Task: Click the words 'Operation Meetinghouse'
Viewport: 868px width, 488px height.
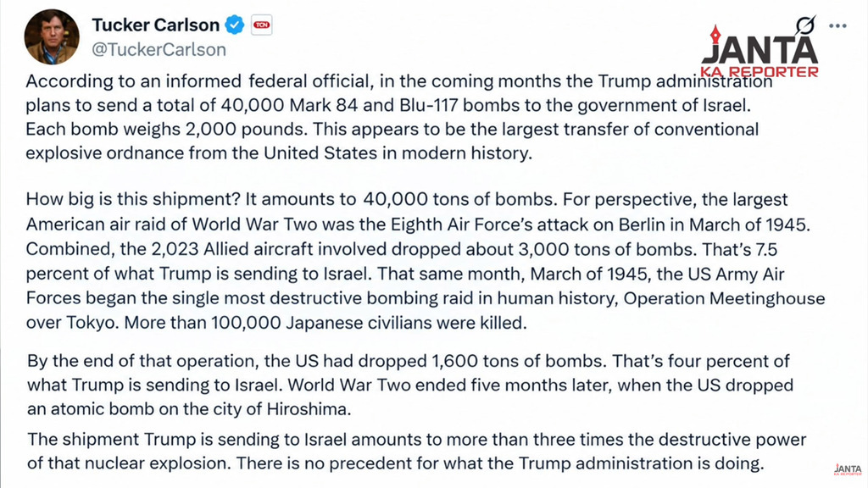Action: [x=724, y=298]
